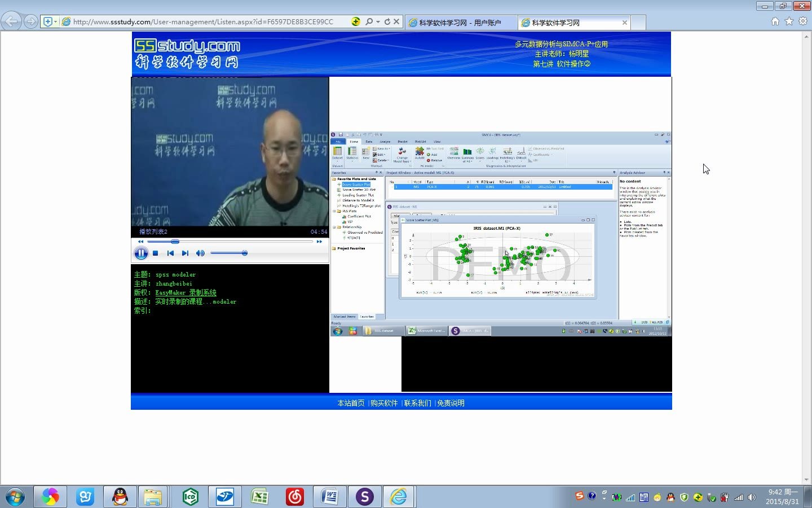Click the browser Back button
The width and height of the screenshot is (812, 508).
coord(11,21)
